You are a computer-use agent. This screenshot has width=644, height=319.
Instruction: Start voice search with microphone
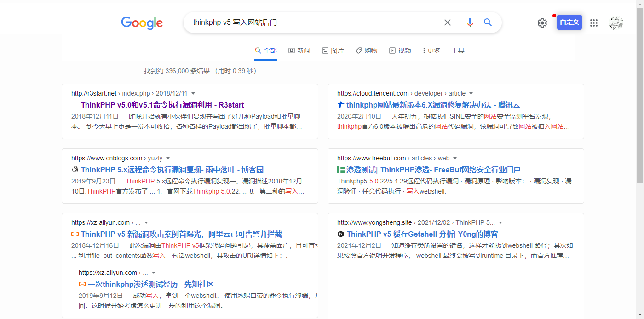pyautogui.click(x=470, y=23)
